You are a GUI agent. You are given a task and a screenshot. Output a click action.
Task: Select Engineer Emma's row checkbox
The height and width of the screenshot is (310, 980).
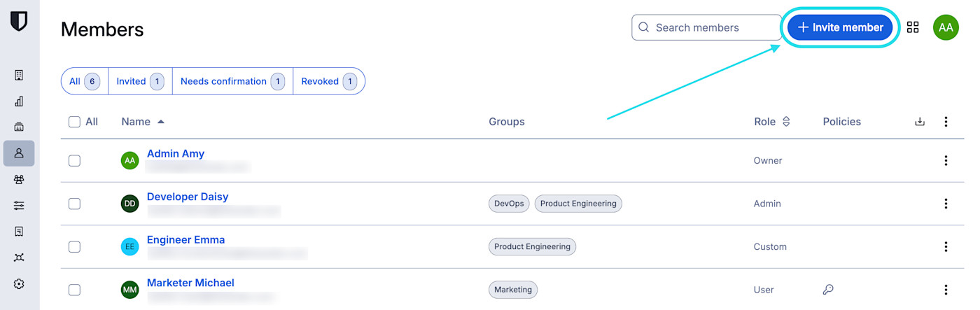pyautogui.click(x=74, y=247)
